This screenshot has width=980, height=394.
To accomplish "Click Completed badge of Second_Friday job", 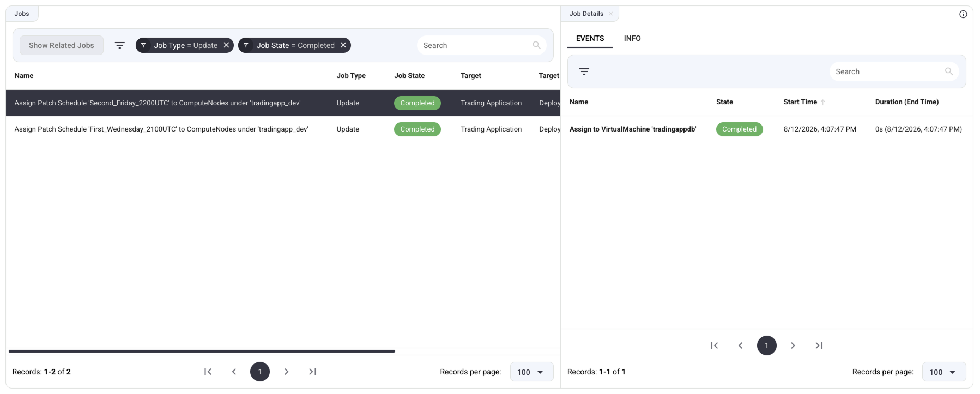I will (418, 103).
